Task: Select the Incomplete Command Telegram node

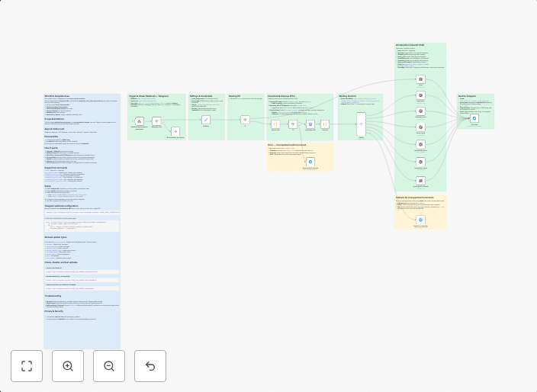Action: click(310, 162)
